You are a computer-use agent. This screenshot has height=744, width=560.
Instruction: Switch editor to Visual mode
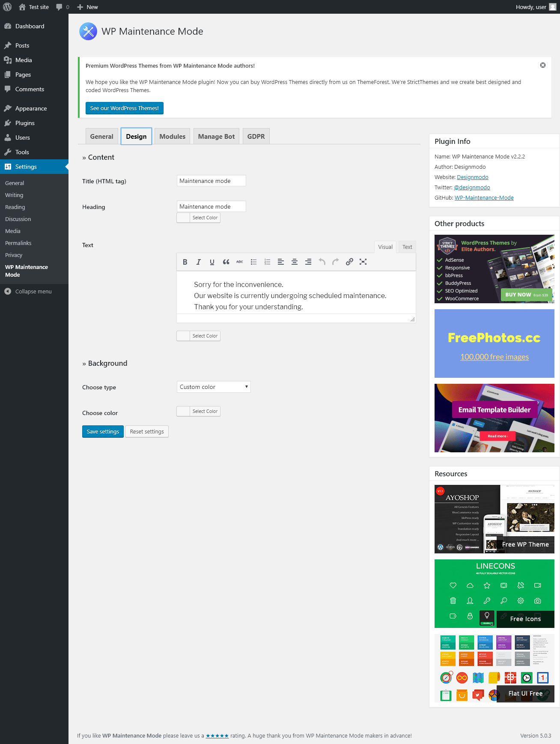385,247
